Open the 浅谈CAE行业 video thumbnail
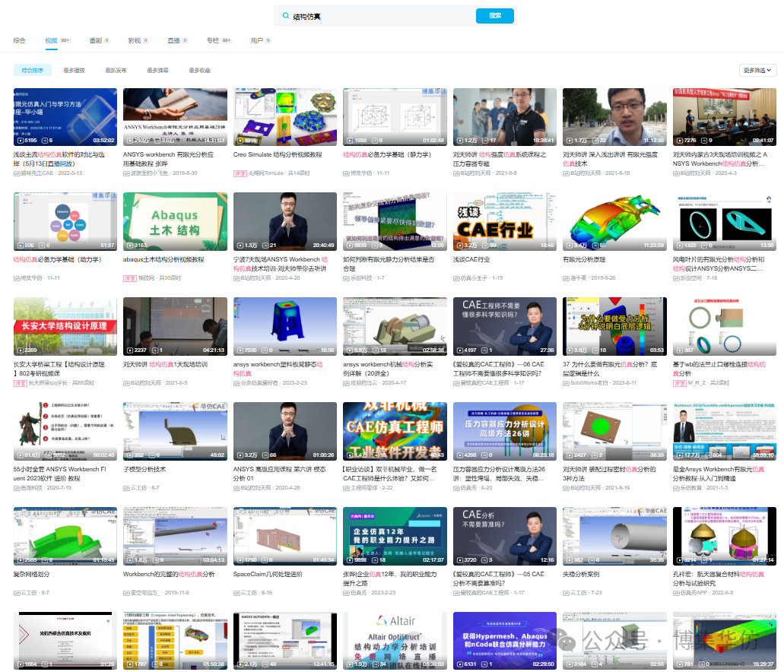 (504, 221)
